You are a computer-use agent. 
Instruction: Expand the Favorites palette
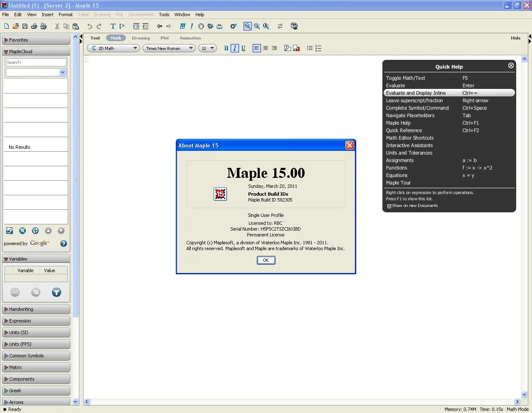pos(36,40)
